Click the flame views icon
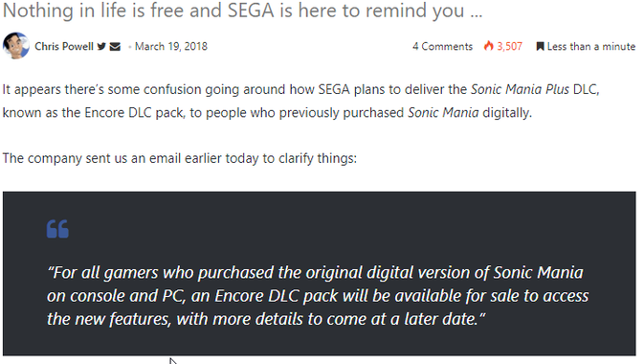The width and height of the screenshot is (644, 364). [x=488, y=46]
